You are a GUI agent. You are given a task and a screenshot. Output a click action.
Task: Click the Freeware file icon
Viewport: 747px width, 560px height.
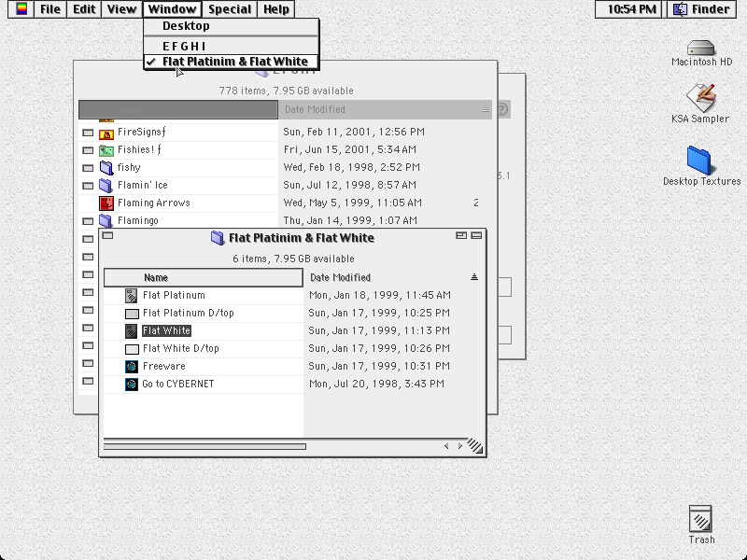point(132,366)
